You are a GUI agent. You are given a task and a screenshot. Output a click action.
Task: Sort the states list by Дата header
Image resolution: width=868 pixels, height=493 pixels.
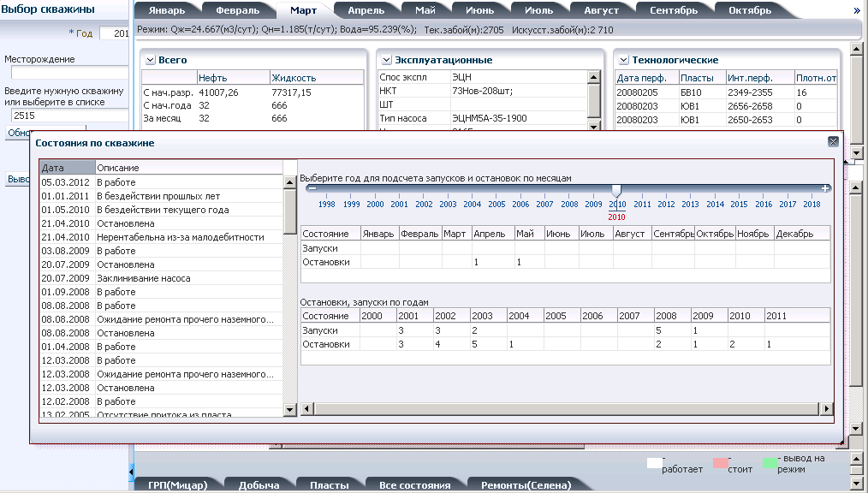pos(68,168)
